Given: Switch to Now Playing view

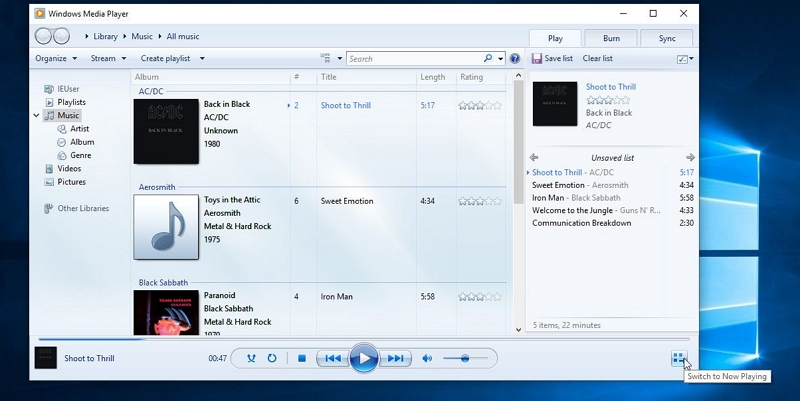Looking at the screenshot, I should coord(678,358).
